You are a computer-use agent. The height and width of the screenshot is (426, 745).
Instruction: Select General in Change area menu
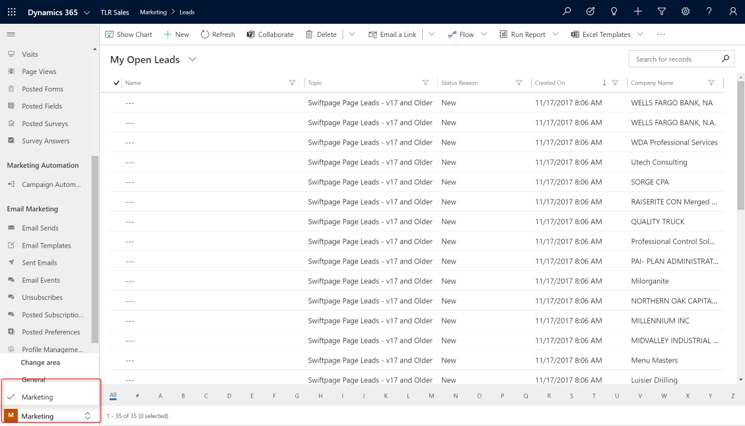coord(34,379)
